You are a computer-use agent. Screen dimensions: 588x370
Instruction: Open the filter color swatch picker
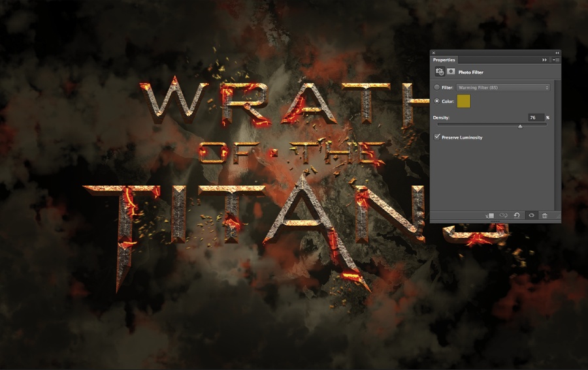(x=463, y=101)
